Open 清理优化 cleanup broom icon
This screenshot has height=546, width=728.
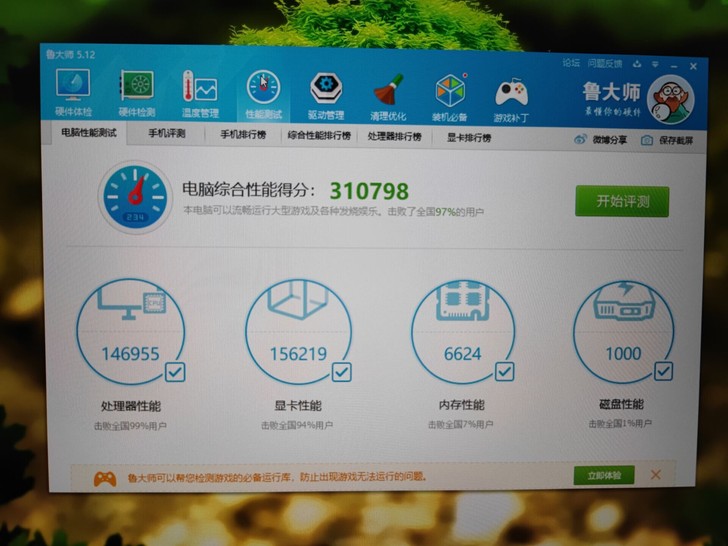tap(388, 97)
